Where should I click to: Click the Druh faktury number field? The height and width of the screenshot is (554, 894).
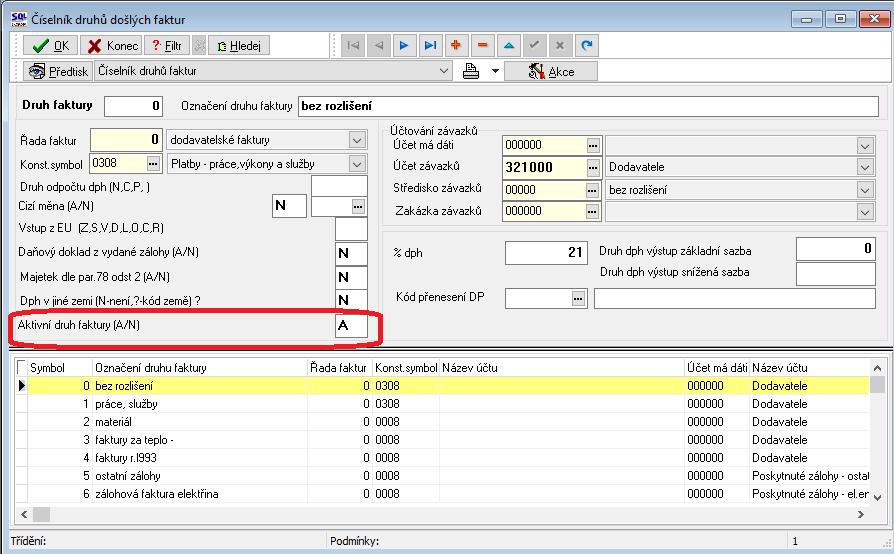(133, 106)
